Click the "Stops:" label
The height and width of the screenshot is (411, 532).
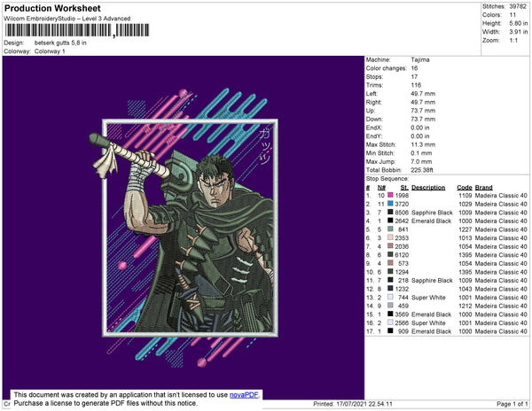375,76
